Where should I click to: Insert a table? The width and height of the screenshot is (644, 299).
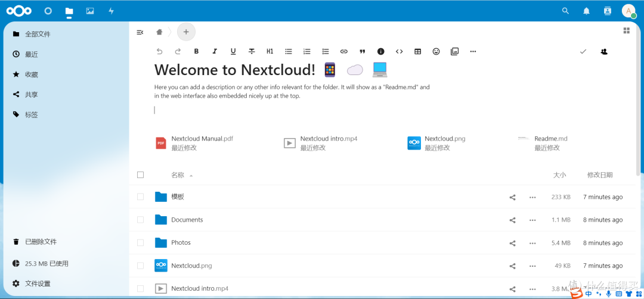[x=417, y=52]
